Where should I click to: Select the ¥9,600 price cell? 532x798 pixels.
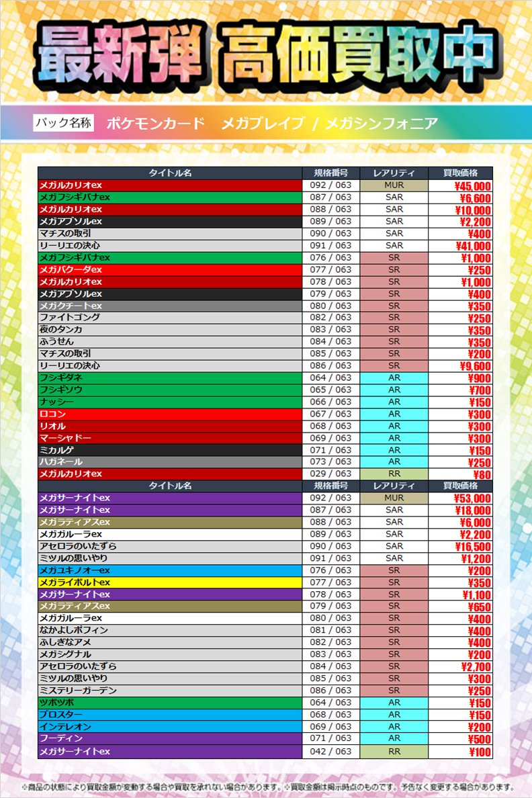pos(460,366)
